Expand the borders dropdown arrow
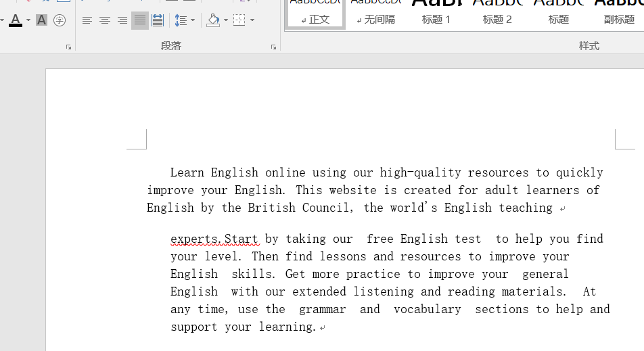Screen dimensions: 644x351 (x=252, y=20)
